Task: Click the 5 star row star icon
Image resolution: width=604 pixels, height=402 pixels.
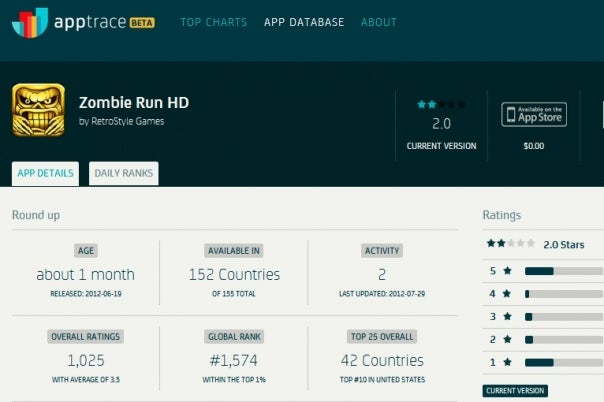Action: coord(508,271)
